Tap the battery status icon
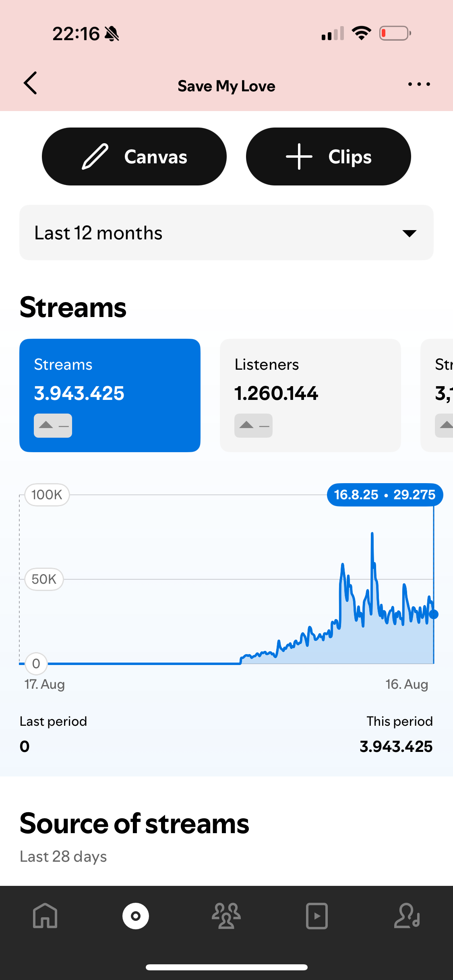Image resolution: width=453 pixels, height=980 pixels. pyautogui.click(x=395, y=33)
